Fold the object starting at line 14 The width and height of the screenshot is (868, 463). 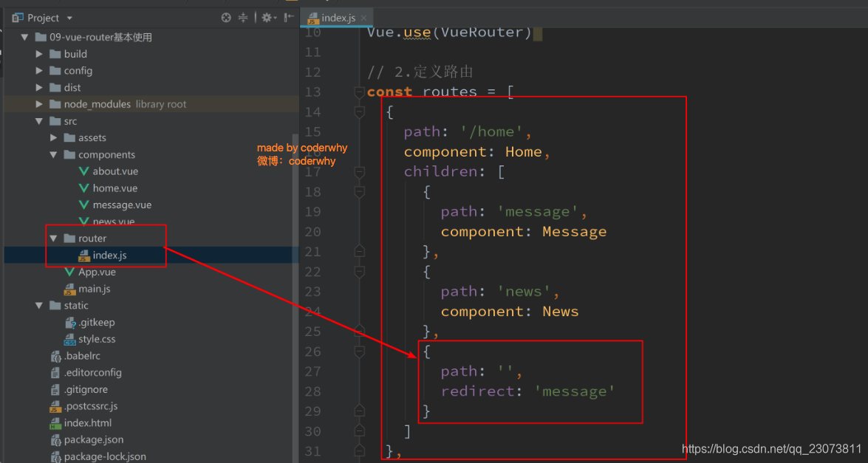(360, 112)
